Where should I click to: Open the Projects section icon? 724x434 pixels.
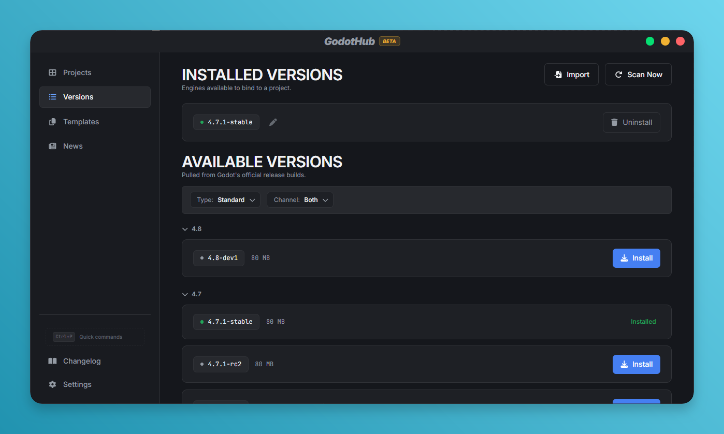point(53,72)
